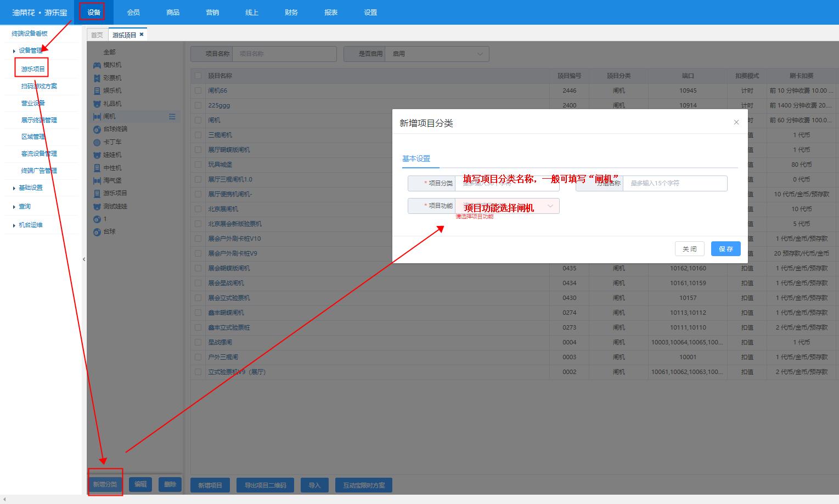Collapse the sidebar with the splitter arrow
Screen dimensions: 839x504
point(84,259)
